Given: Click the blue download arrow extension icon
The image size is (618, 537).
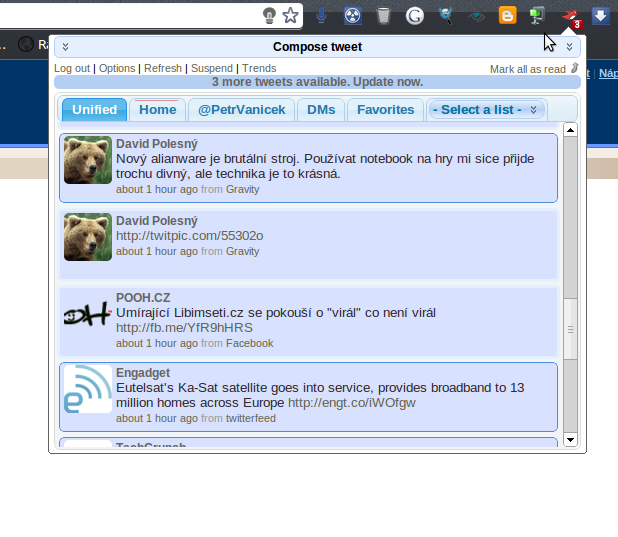Looking at the screenshot, I should click(601, 16).
